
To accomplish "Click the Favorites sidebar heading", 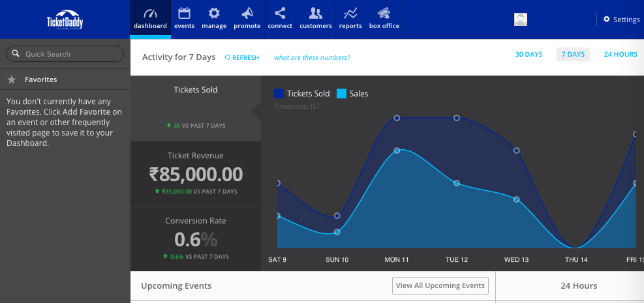I will [x=40, y=79].
